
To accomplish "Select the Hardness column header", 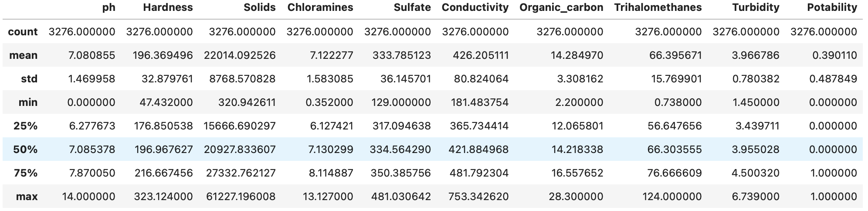I will click(168, 7).
